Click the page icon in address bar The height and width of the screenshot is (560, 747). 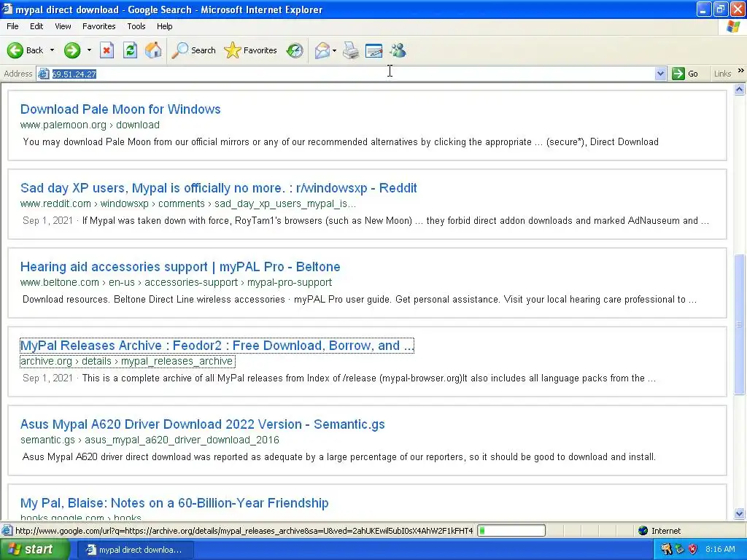[x=44, y=74]
